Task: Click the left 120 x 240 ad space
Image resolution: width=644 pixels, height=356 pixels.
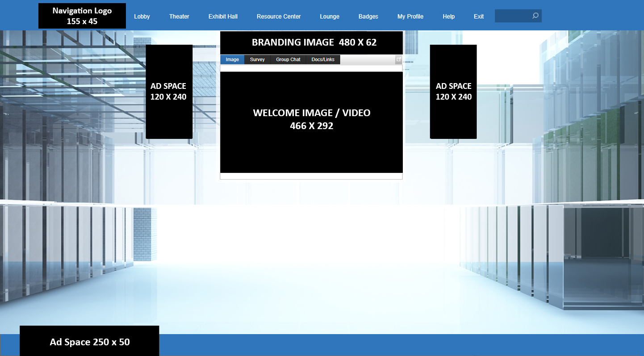Action: [169, 92]
